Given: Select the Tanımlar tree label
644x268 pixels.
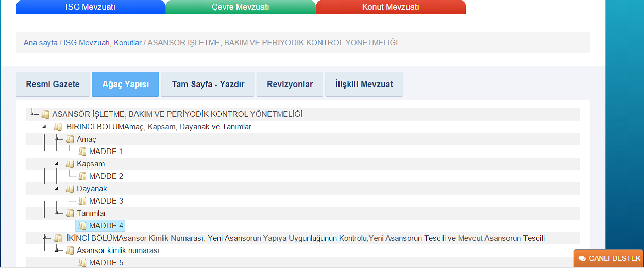Looking at the screenshot, I should [91, 213].
